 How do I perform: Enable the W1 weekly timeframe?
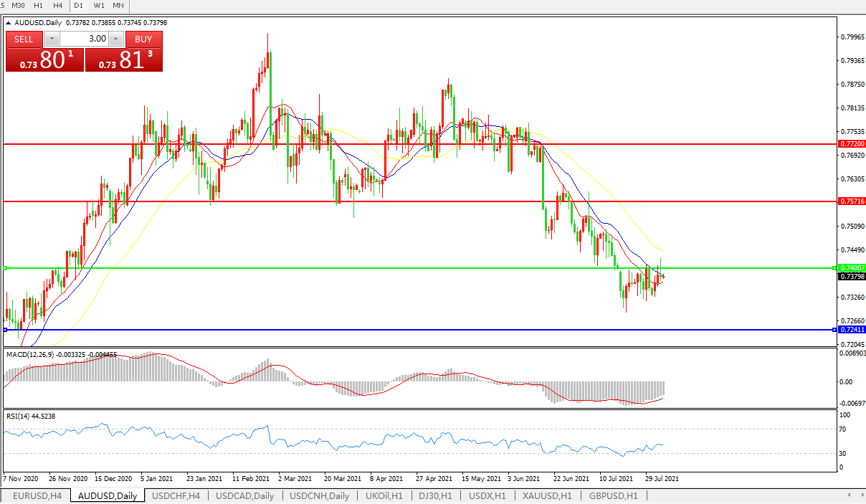pyautogui.click(x=98, y=5)
